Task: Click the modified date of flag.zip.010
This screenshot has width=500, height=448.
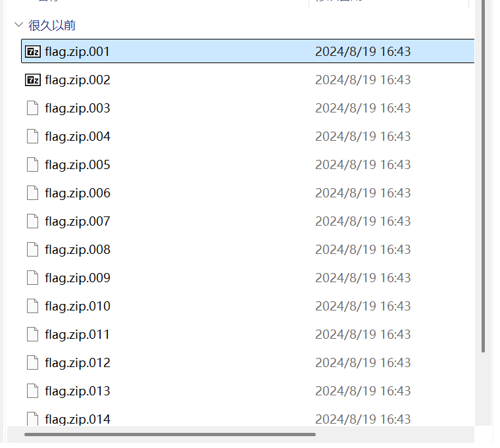Action: tap(363, 306)
